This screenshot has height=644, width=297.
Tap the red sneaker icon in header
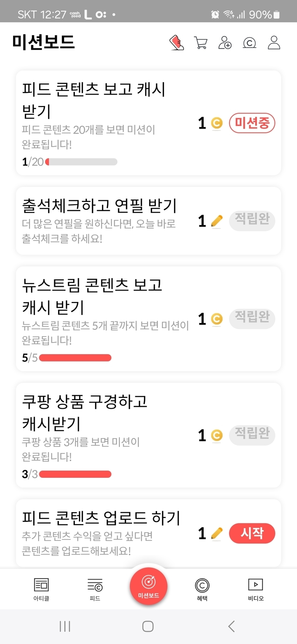176,43
